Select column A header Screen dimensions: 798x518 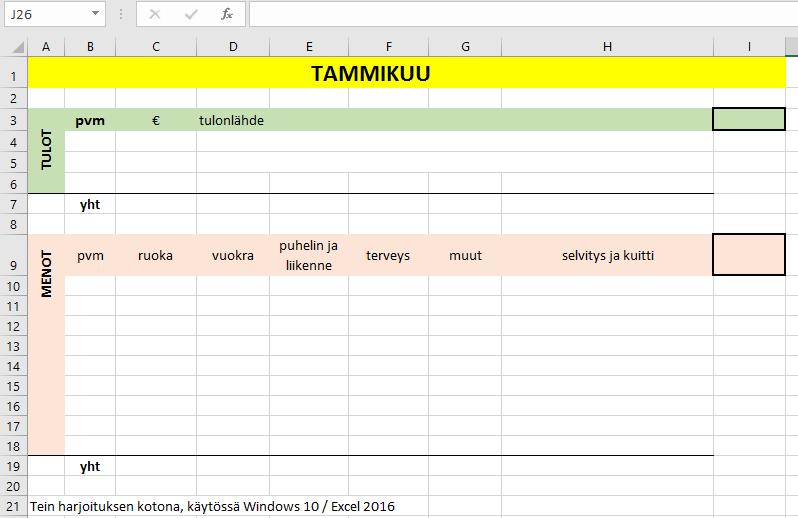tap(46, 47)
